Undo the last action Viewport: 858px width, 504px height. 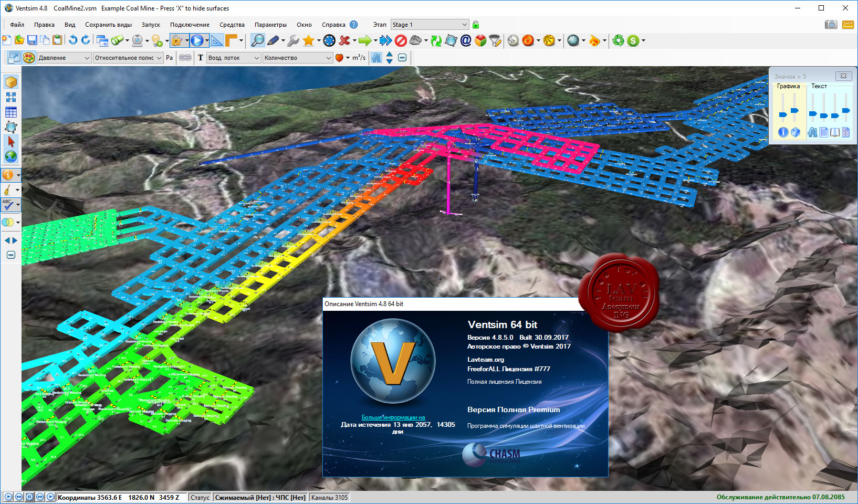tap(73, 40)
